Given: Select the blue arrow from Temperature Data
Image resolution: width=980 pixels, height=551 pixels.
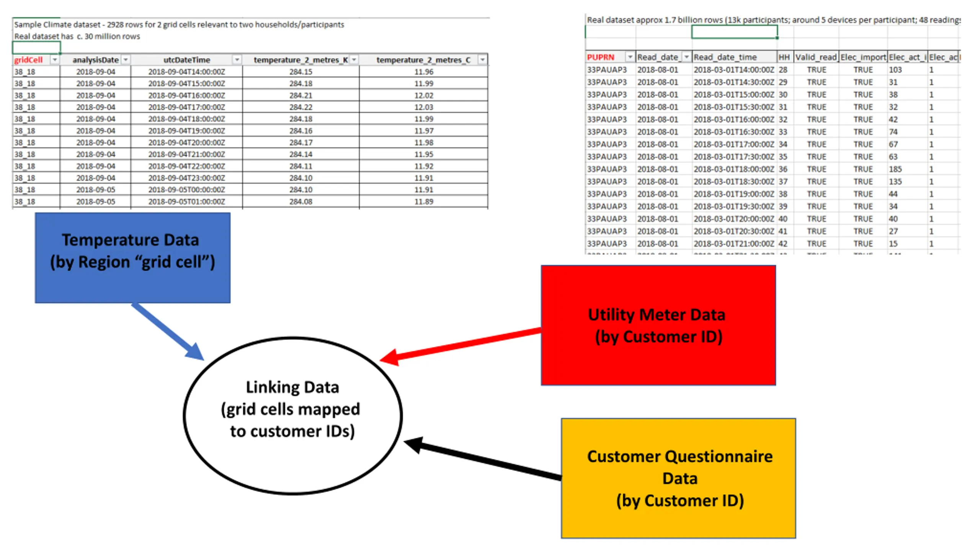Looking at the screenshot, I should pos(168,332).
